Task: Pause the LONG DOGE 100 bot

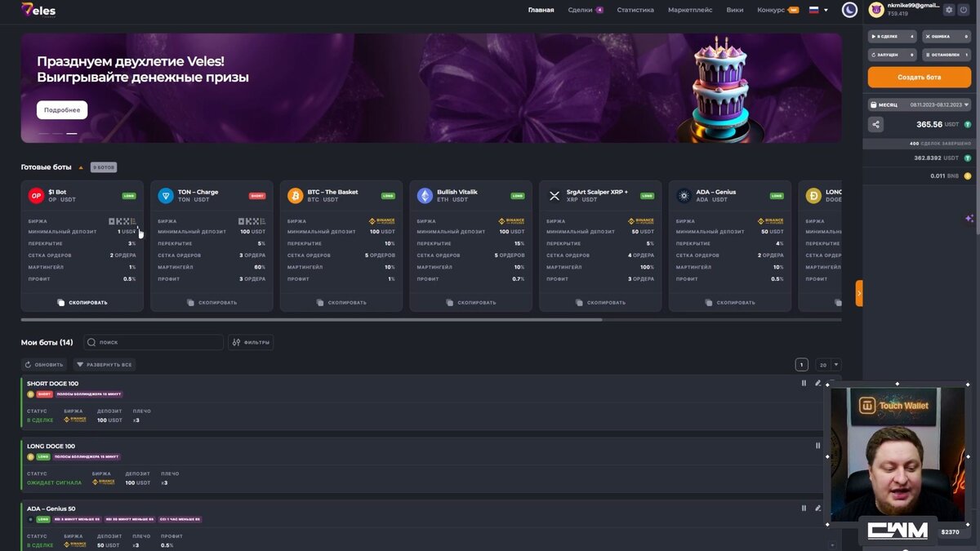Action: (817, 446)
